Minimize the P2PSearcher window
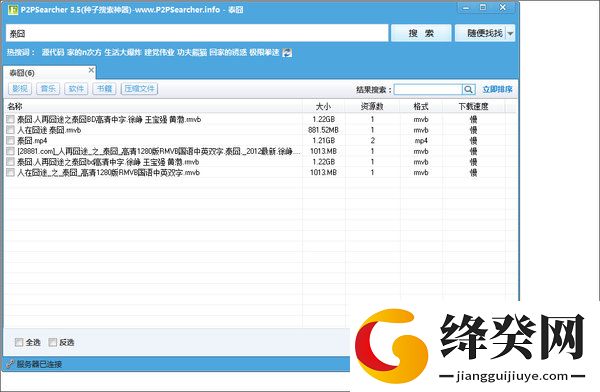The height and width of the screenshot is (392, 600). click(x=465, y=8)
